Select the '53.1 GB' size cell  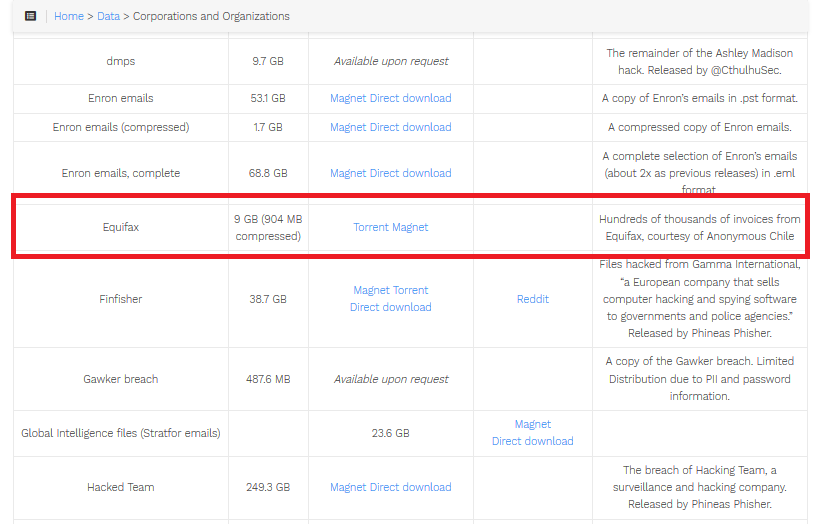point(268,98)
